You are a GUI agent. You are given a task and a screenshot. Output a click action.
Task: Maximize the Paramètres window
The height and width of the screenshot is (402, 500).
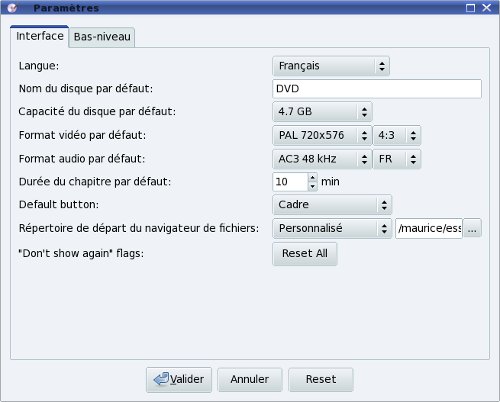(x=470, y=8)
